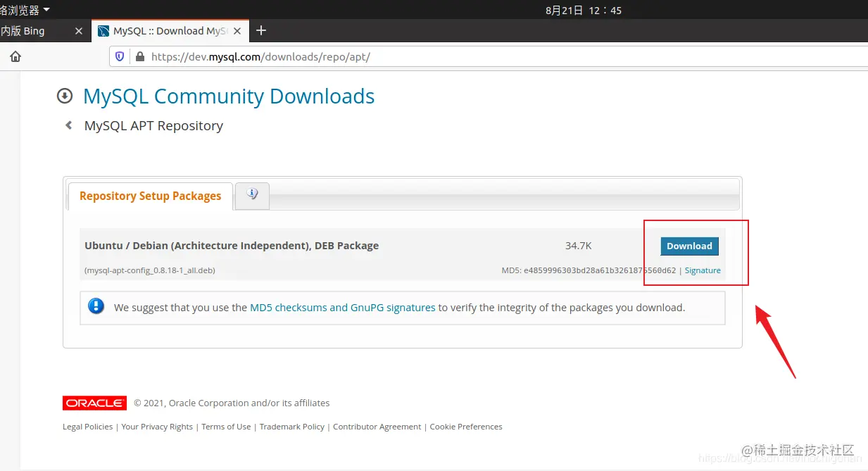The image size is (868, 471).
Task: Click the mysql-apt-config_0.8.18-1_all.deb filename
Action: (x=150, y=270)
